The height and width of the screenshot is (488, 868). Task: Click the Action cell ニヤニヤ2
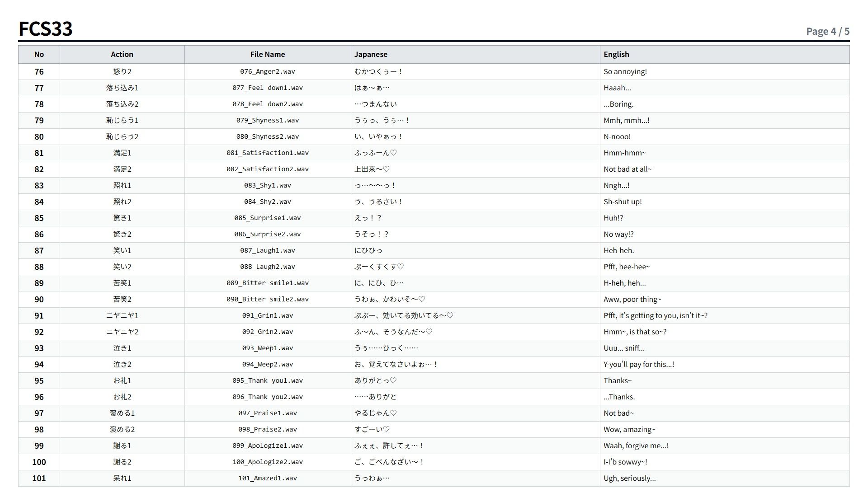(x=122, y=332)
